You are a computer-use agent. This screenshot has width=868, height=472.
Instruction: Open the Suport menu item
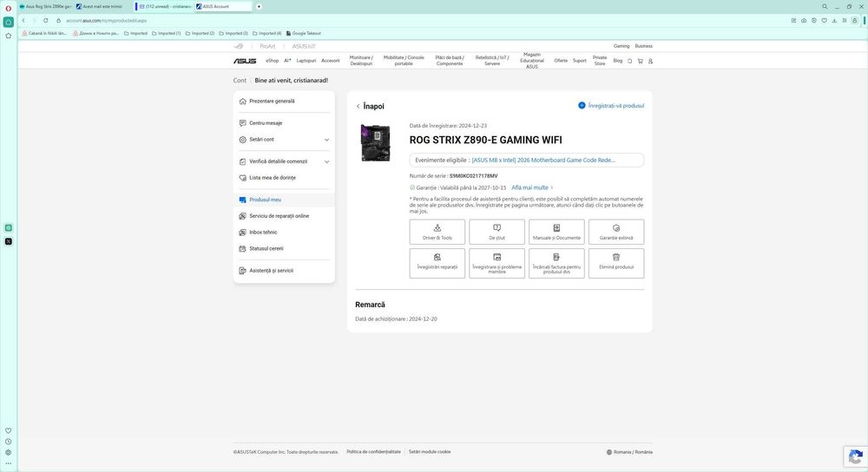(579, 61)
